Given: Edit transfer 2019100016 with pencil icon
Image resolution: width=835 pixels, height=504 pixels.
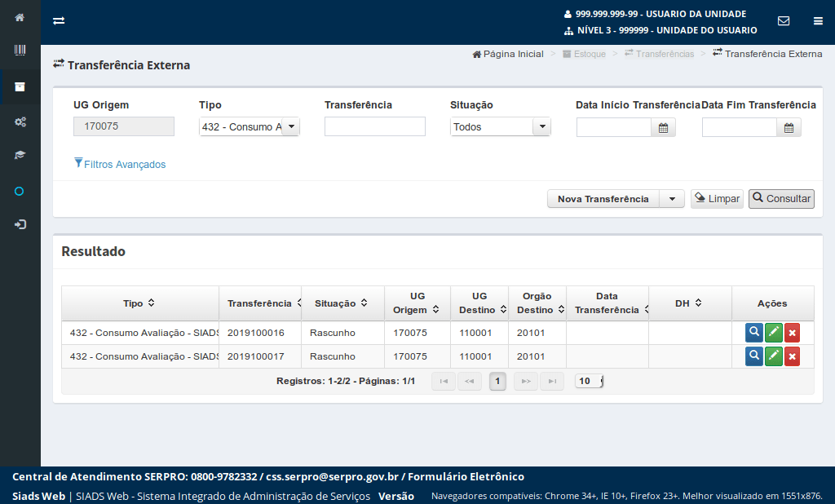Looking at the screenshot, I should [773, 333].
